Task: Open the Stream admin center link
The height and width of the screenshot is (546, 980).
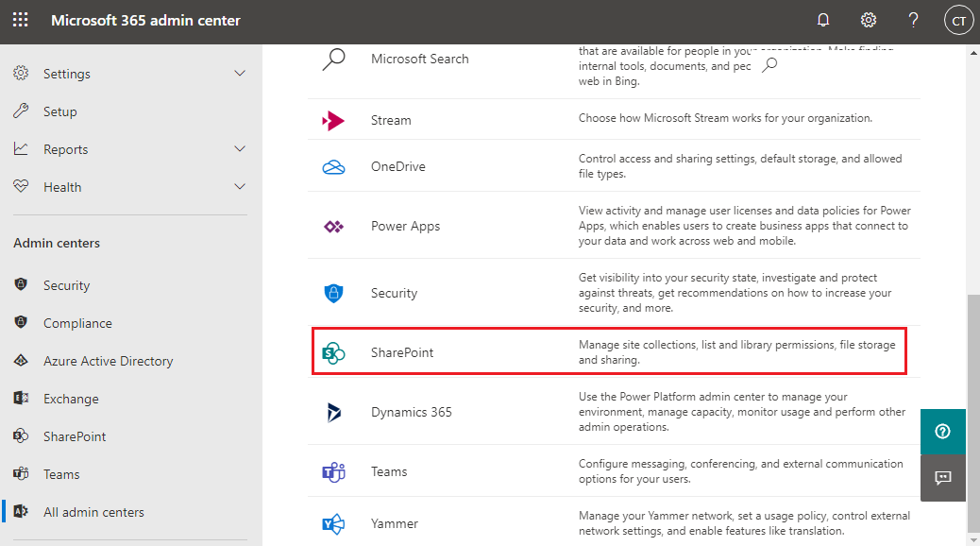Action: (391, 120)
